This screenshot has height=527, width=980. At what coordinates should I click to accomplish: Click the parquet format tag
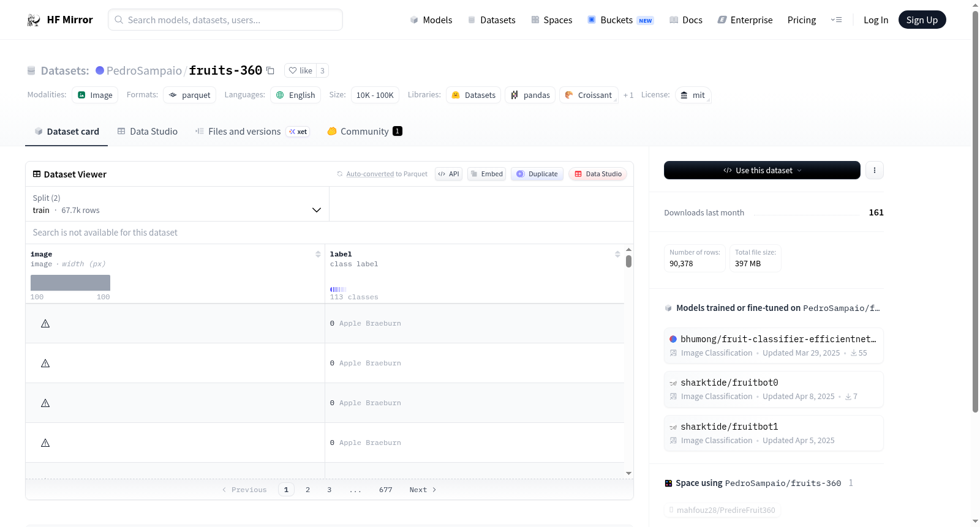(x=190, y=95)
